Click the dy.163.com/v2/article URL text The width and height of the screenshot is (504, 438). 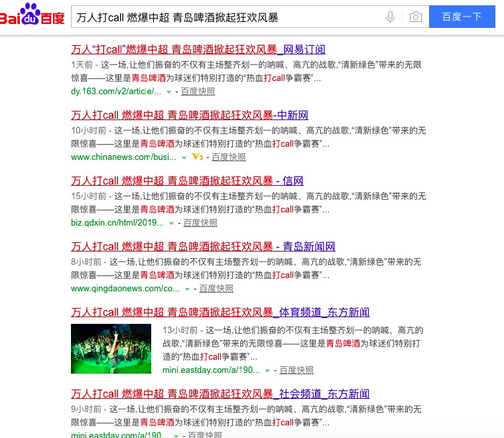tap(116, 92)
